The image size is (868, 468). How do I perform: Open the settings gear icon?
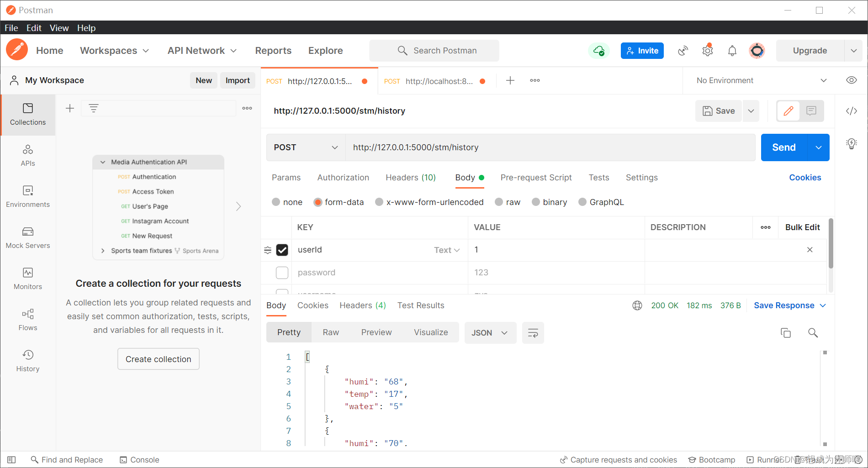coord(708,51)
